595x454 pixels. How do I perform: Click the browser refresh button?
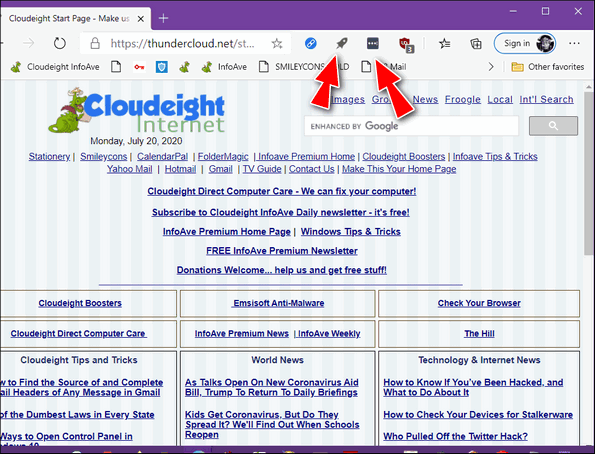(60, 43)
